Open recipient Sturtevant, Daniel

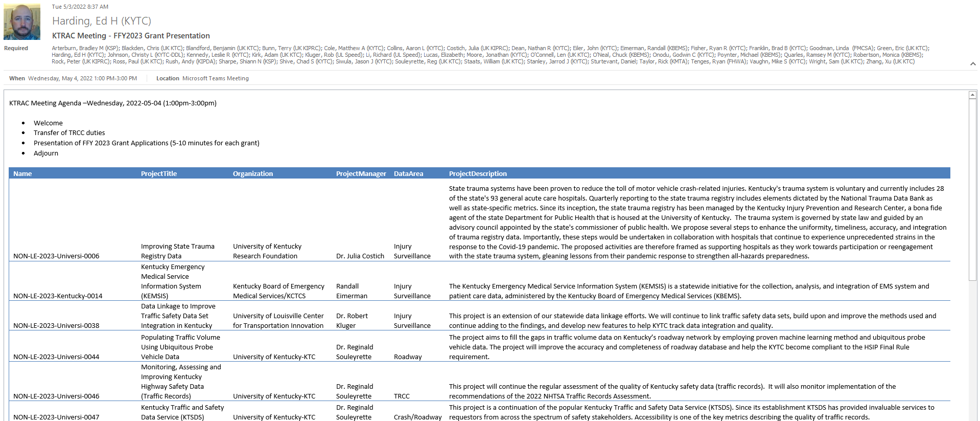coord(614,61)
